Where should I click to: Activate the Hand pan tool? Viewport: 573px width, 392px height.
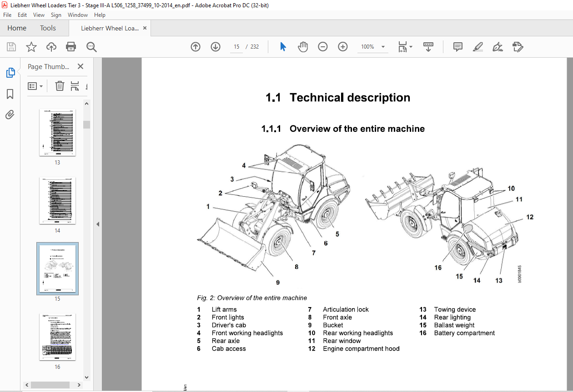(x=303, y=47)
